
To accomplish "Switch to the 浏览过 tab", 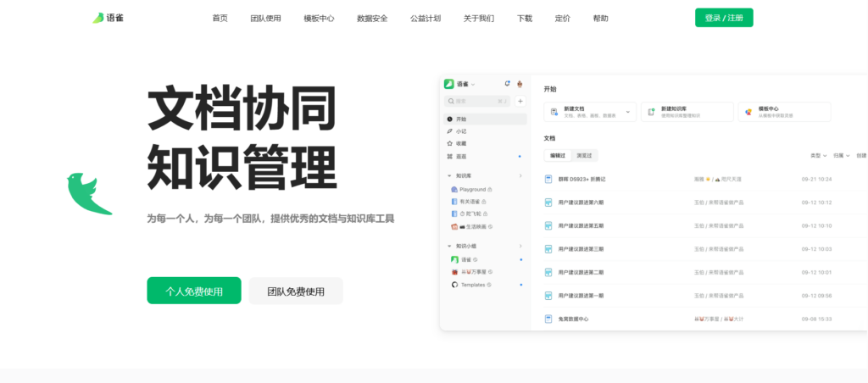I will [584, 156].
